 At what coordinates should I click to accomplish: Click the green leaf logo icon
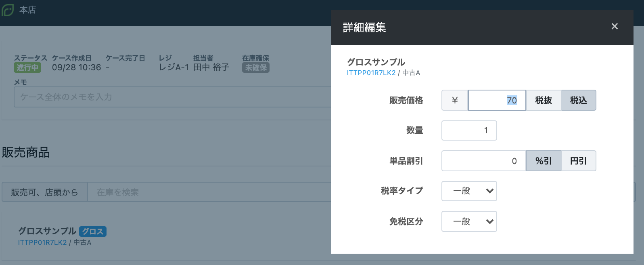tap(8, 10)
